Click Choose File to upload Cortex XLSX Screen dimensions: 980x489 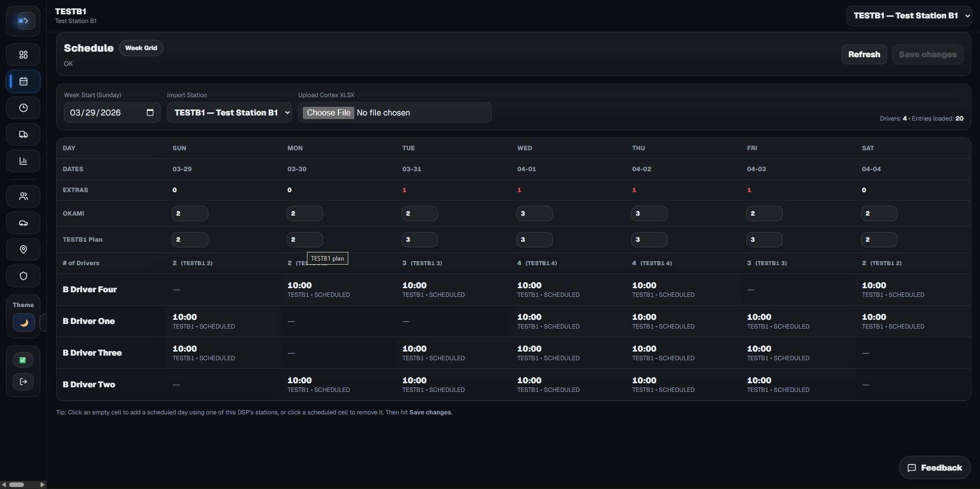[328, 112]
